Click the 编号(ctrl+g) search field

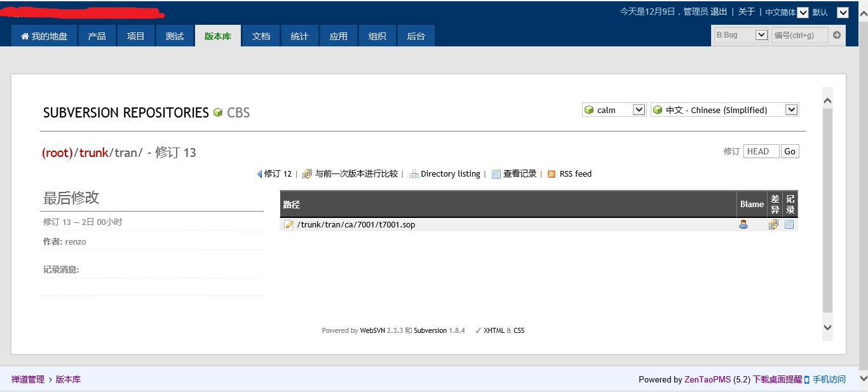point(799,35)
